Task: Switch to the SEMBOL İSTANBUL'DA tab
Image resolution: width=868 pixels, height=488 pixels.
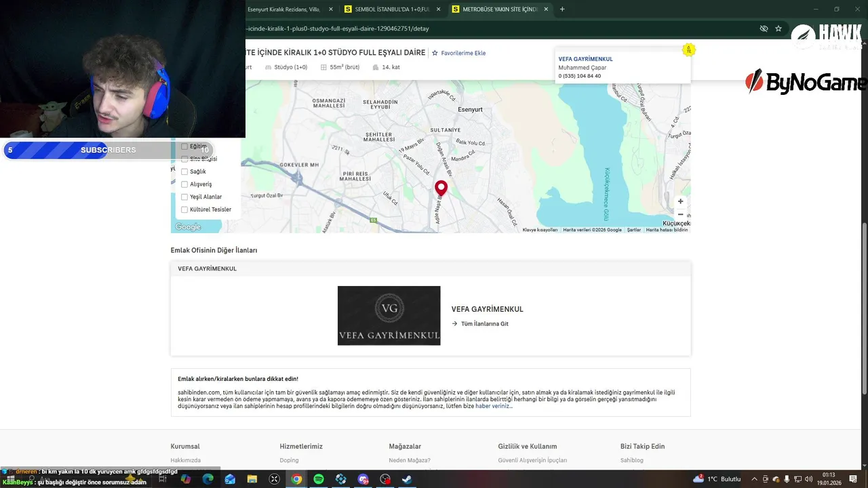Action: (x=392, y=9)
